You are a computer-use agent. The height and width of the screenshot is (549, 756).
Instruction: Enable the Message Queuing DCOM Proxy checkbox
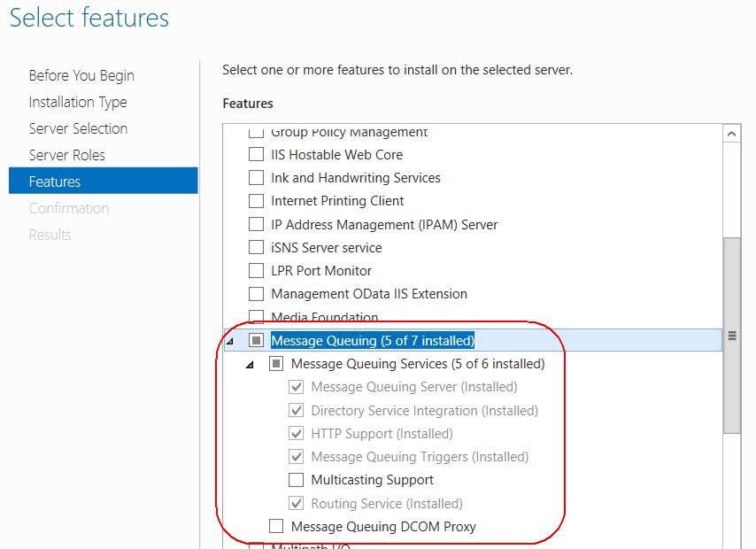pyautogui.click(x=276, y=526)
